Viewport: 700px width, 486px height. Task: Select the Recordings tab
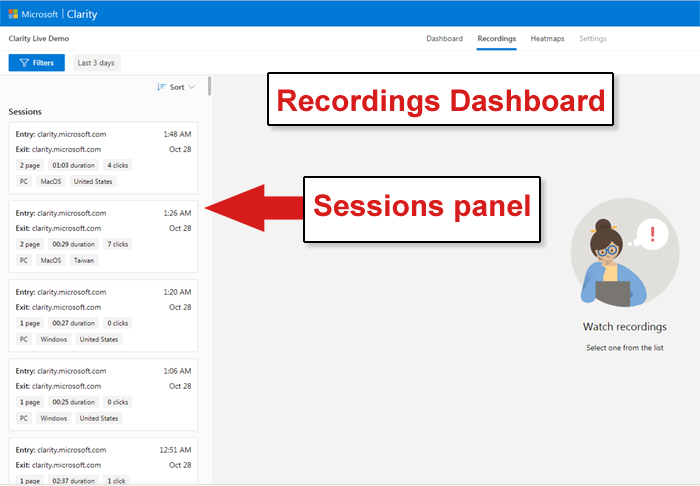pyautogui.click(x=496, y=39)
